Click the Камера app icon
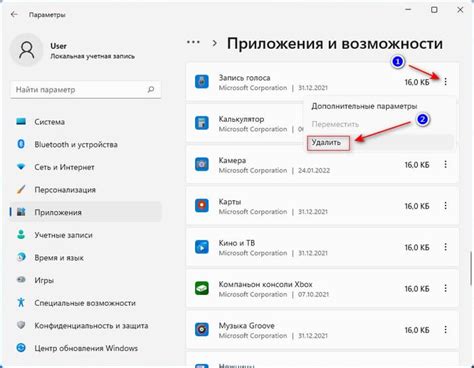 tap(202, 164)
